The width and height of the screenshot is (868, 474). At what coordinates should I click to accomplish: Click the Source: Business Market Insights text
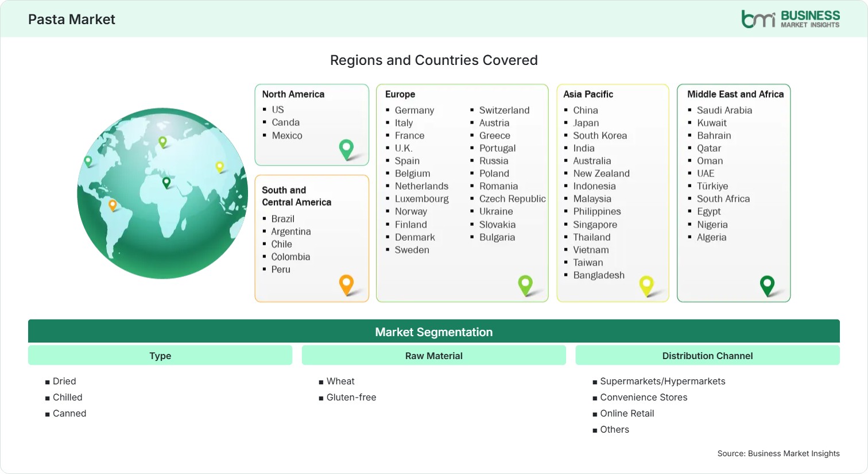[x=778, y=453]
